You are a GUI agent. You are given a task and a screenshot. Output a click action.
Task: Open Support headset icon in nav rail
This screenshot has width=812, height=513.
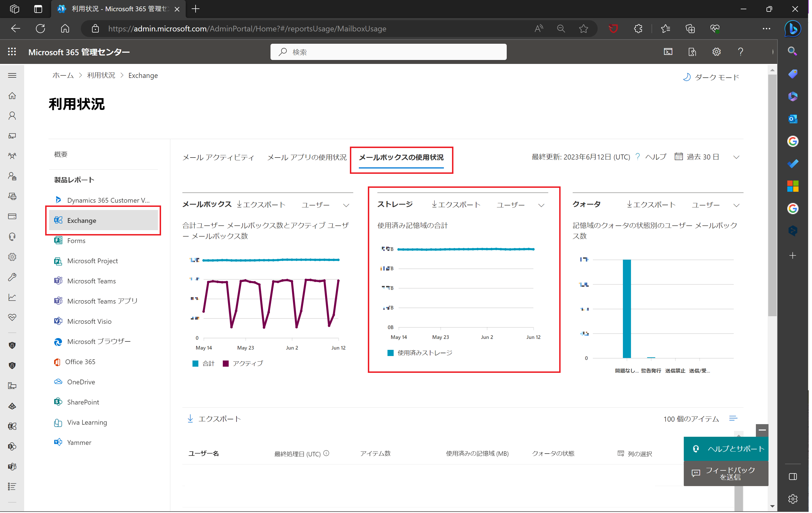12,237
